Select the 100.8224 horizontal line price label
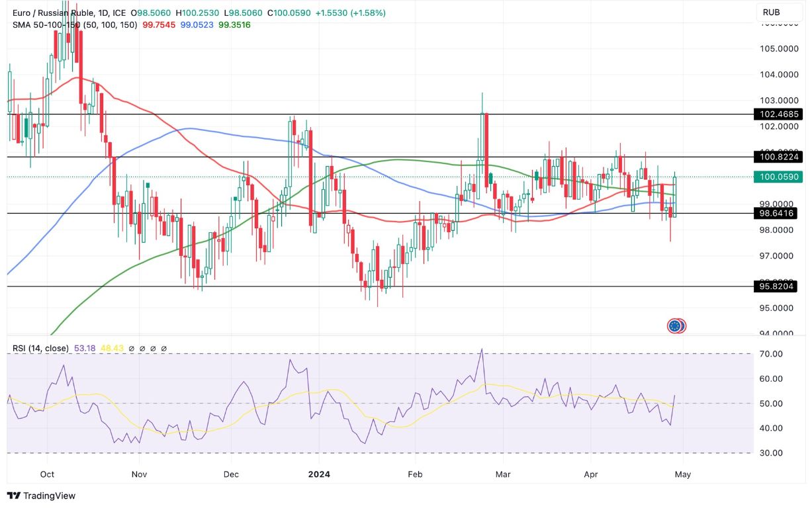The width and height of the screenshot is (812, 508). coord(777,157)
